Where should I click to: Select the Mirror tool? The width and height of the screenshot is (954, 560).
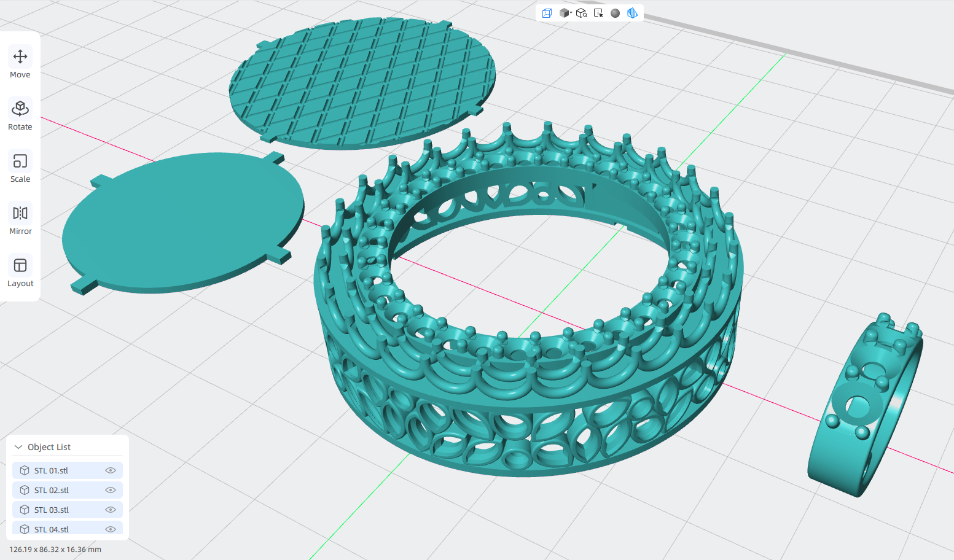(20, 220)
